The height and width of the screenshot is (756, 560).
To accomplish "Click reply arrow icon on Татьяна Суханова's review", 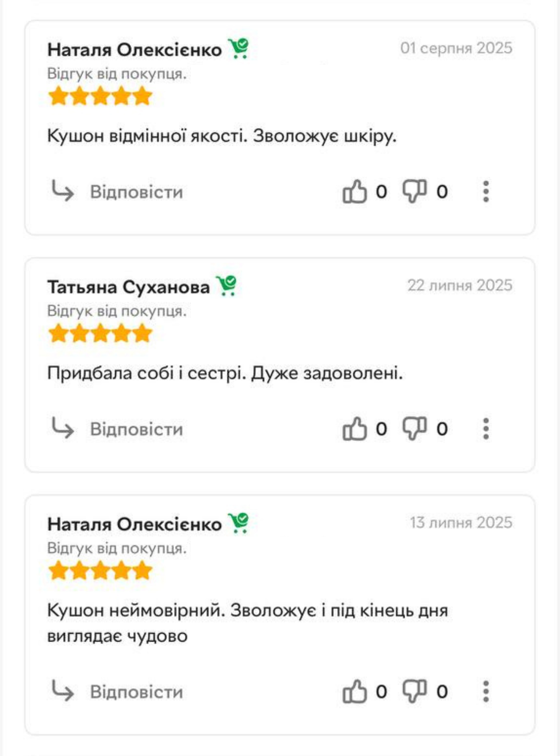I will 63,428.
